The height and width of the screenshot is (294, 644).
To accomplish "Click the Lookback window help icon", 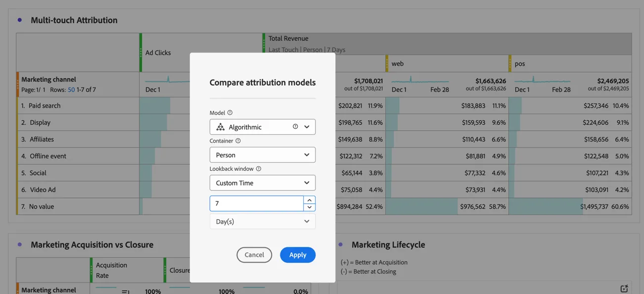I will pyautogui.click(x=259, y=169).
